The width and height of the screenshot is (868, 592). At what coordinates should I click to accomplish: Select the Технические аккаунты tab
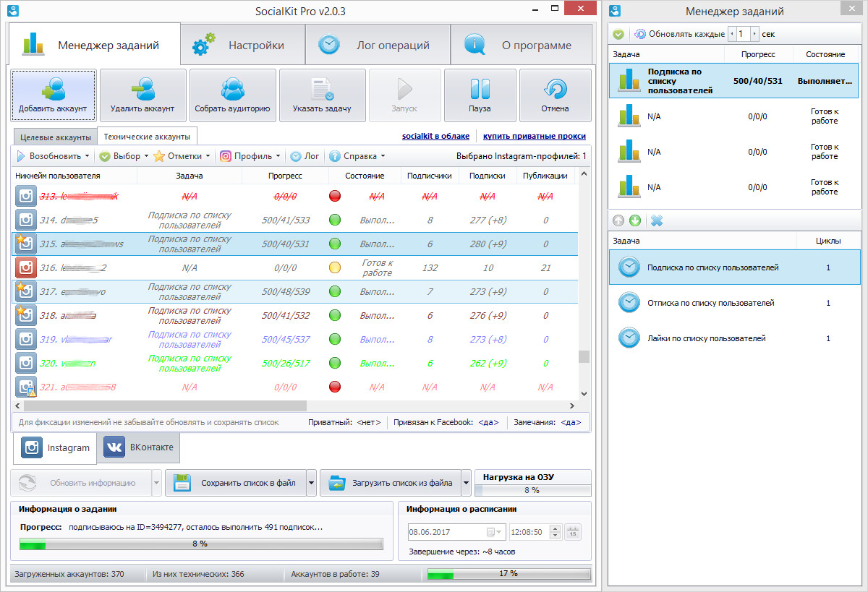[147, 136]
